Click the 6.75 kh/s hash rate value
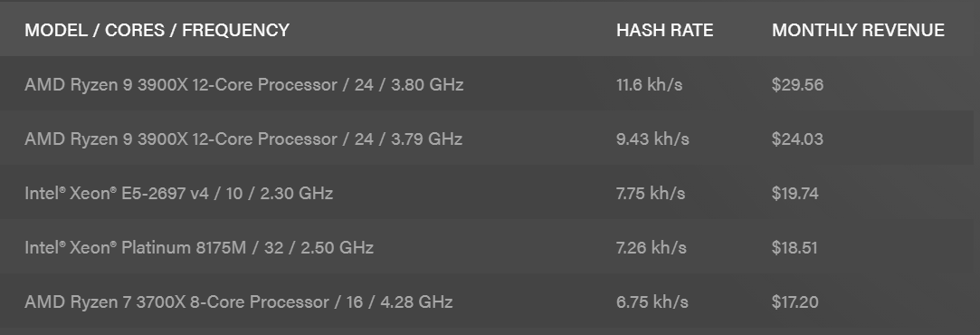 tap(652, 301)
